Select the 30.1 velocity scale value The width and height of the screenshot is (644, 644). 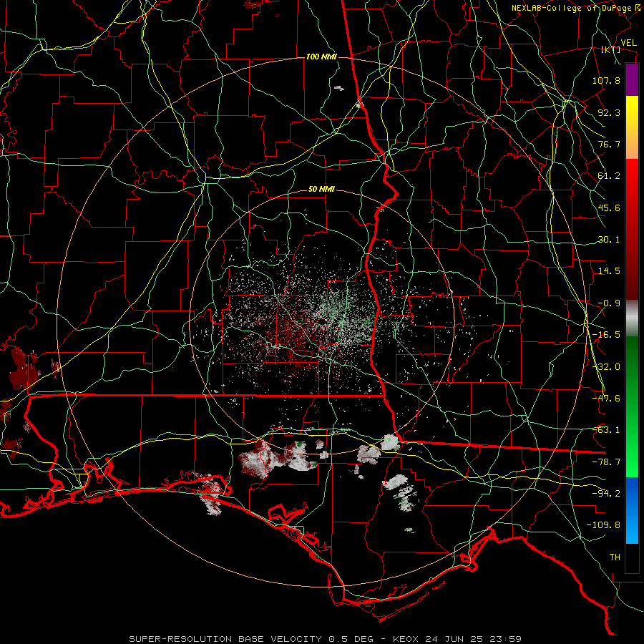[x=609, y=240]
